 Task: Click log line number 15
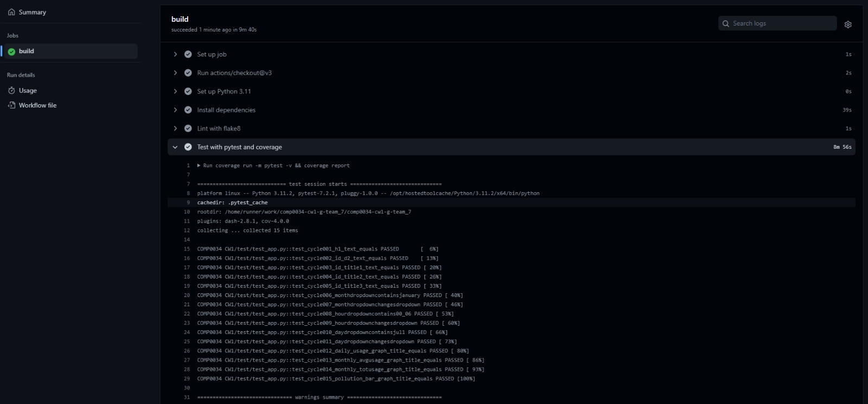187,249
